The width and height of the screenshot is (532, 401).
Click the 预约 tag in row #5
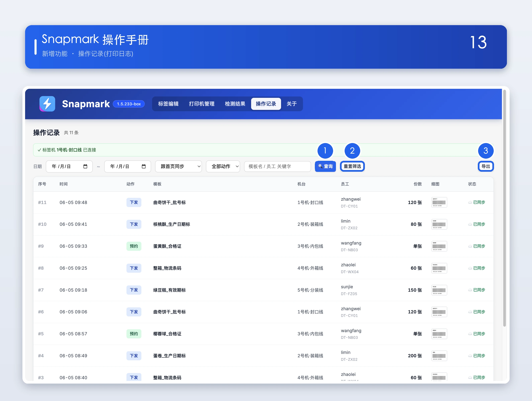click(134, 334)
